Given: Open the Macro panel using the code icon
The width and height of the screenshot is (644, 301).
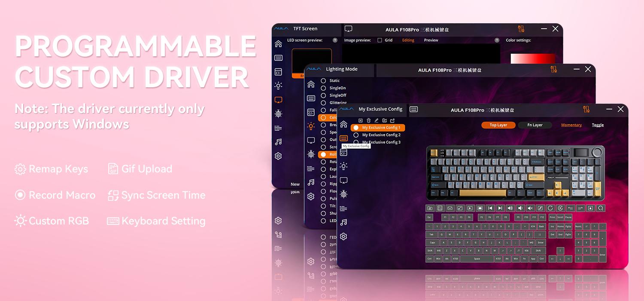Looking at the screenshot, I should [343, 153].
